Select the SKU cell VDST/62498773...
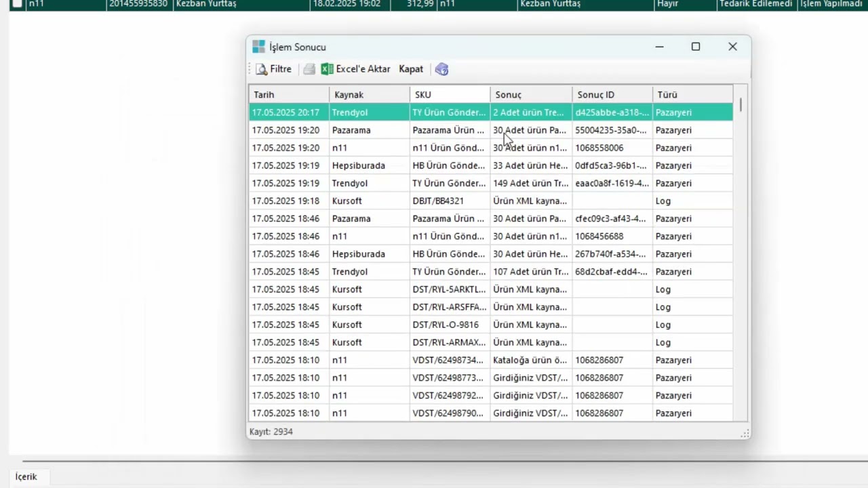The height and width of the screenshot is (488, 868). point(448,378)
